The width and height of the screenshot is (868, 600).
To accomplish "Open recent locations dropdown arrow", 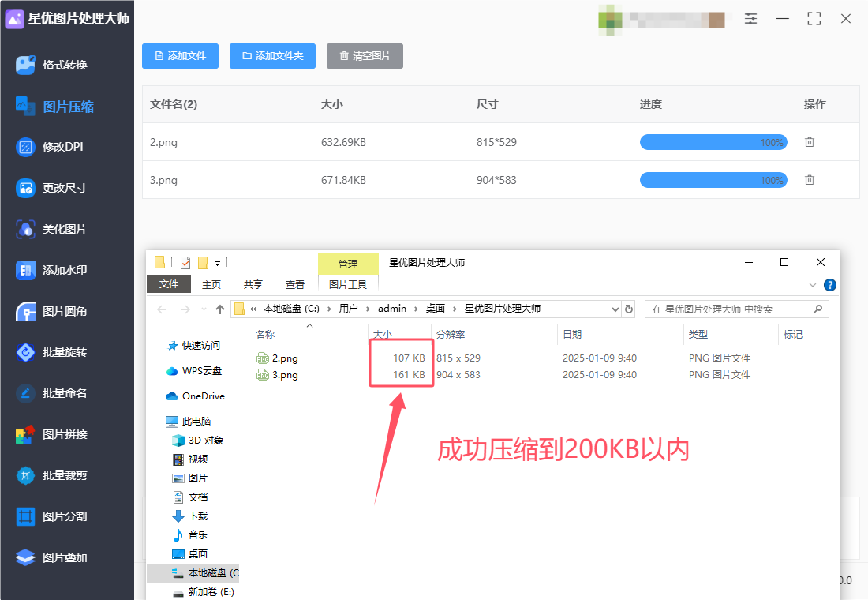I will tap(204, 309).
